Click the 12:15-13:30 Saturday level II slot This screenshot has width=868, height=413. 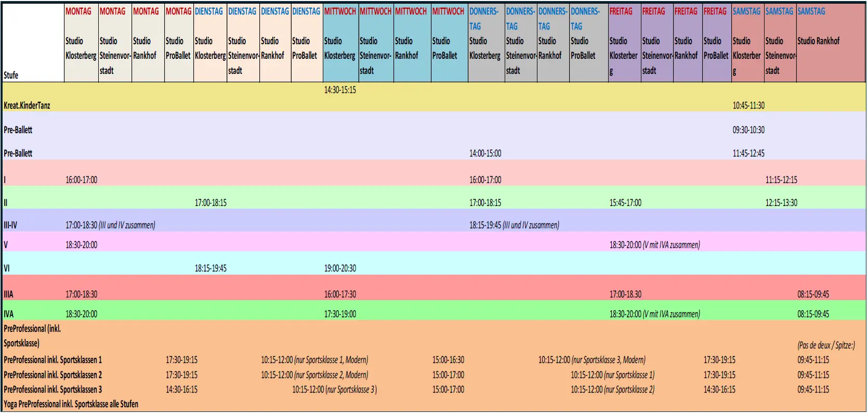pos(781,203)
